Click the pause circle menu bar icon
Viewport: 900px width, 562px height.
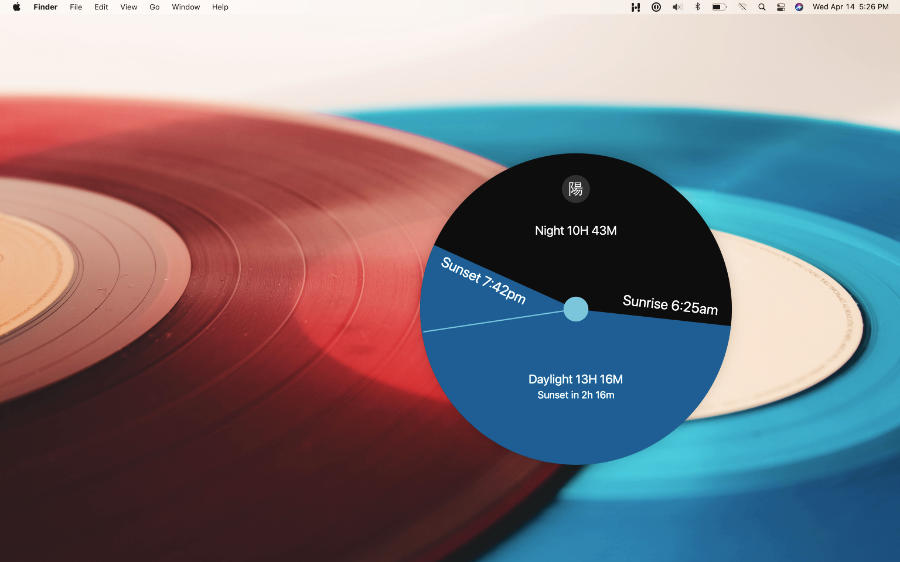coord(656,7)
